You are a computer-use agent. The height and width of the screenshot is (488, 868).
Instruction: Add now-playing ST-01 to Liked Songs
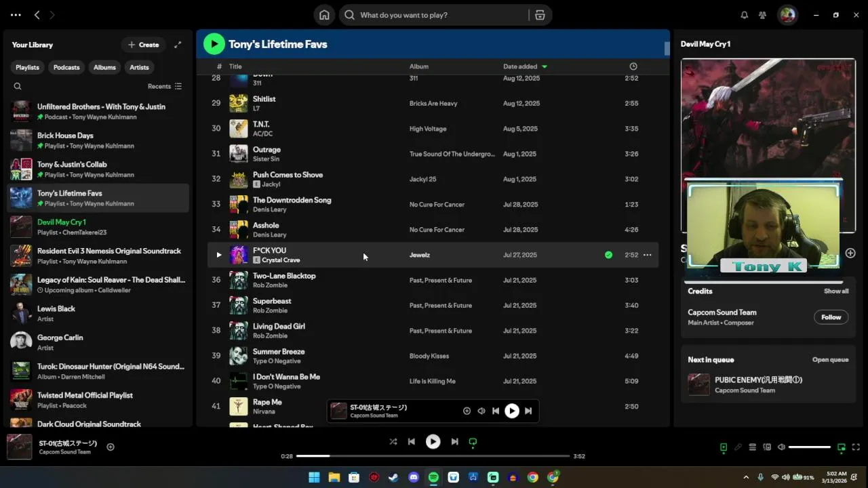click(x=111, y=447)
